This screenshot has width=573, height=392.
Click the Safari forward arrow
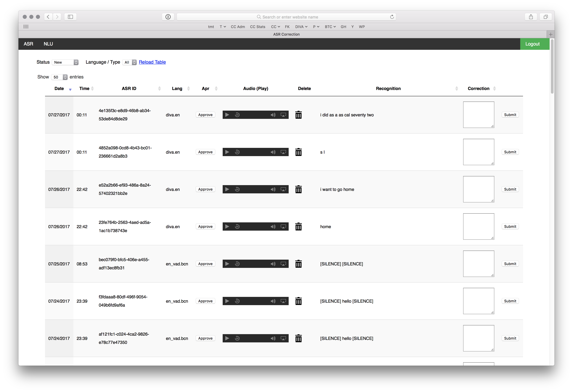pyautogui.click(x=57, y=17)
